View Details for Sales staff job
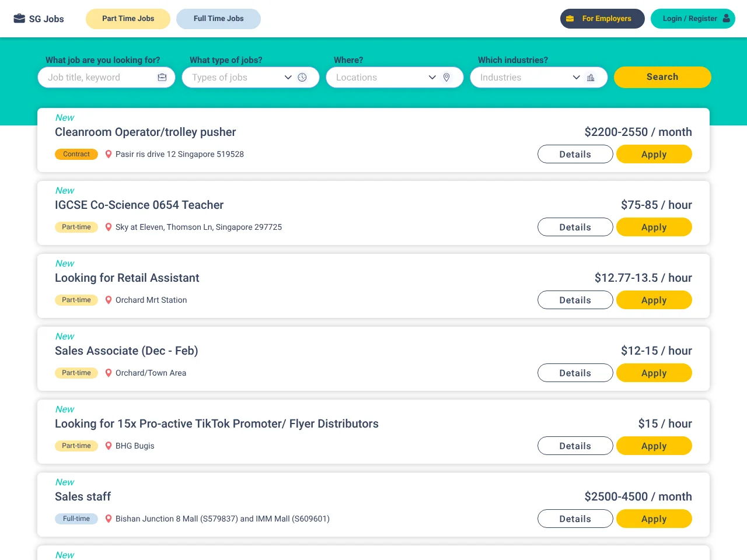The image size is (747, 560). (575, 519)
